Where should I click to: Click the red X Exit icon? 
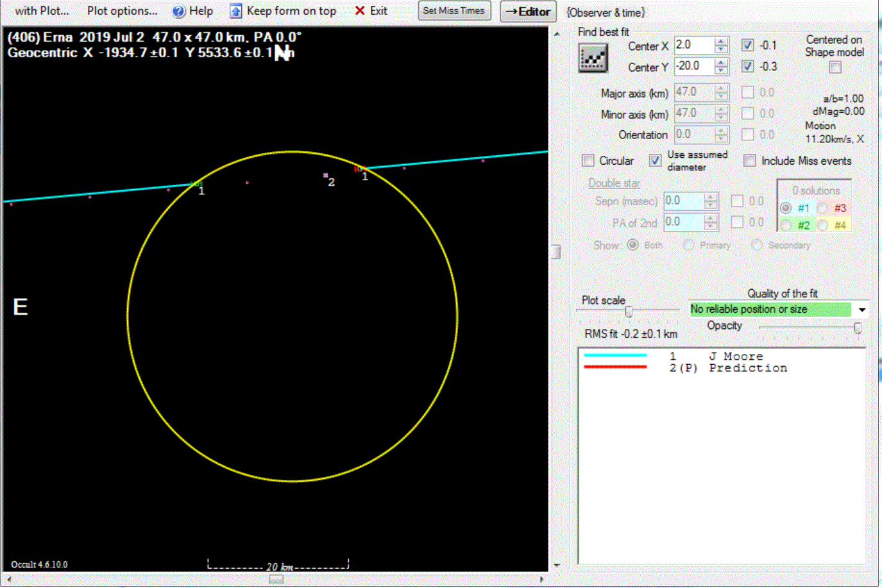pos(360,11)
